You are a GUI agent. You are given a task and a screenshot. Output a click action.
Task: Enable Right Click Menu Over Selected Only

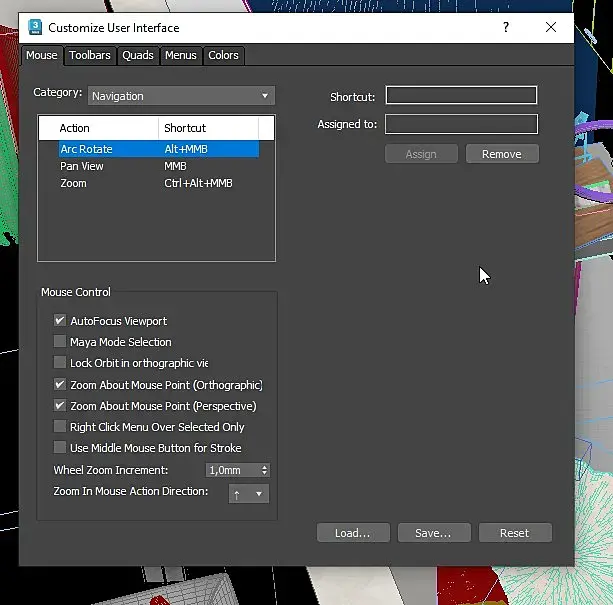point(60,426)
